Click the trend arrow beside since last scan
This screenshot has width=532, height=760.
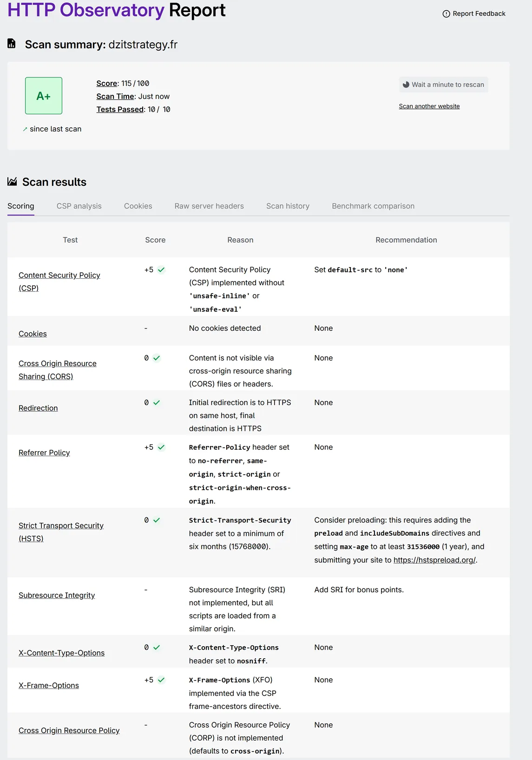(25, 129)
